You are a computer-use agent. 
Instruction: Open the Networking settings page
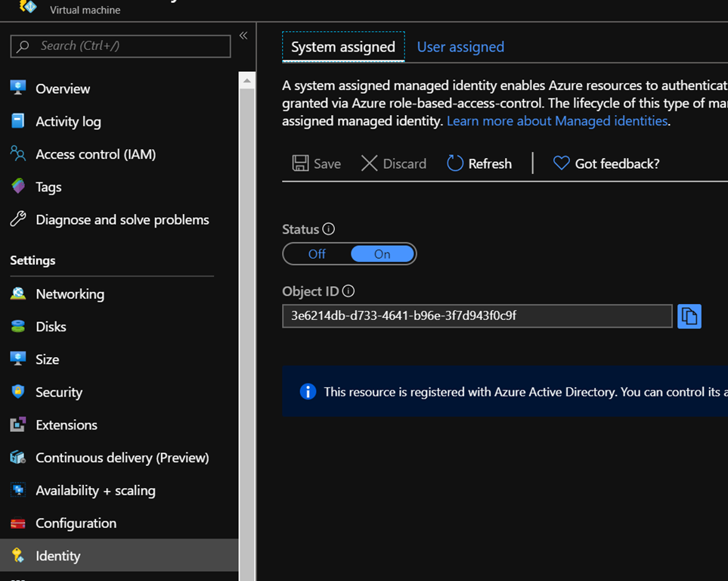click(x=70, y=294)
